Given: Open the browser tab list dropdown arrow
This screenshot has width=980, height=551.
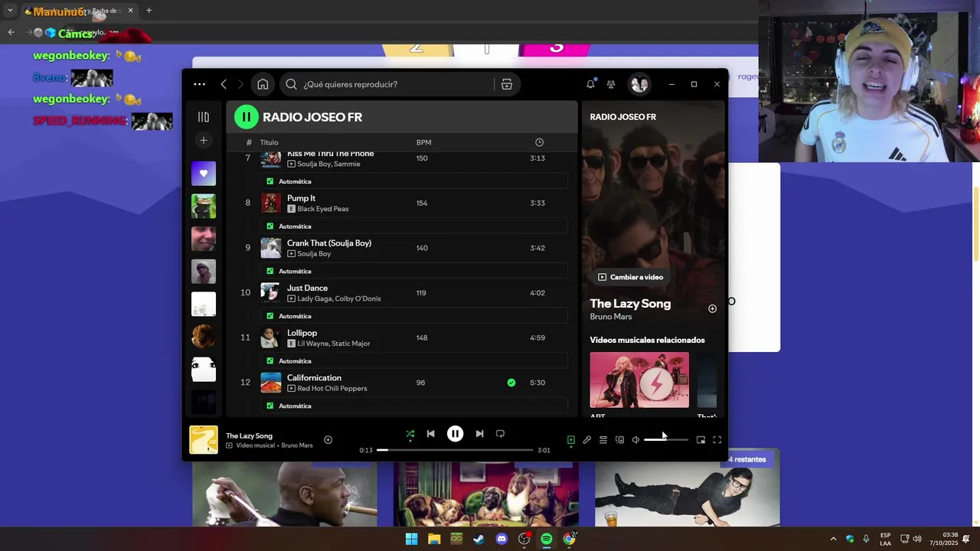Looking at the screenshot, I should point(10,11).
